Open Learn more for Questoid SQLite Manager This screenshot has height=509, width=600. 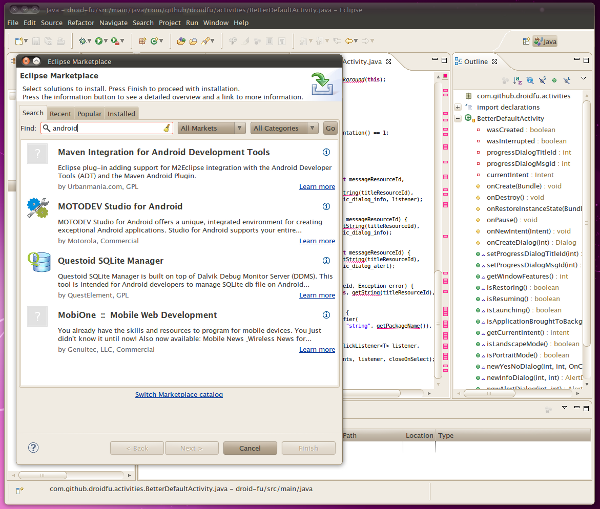point(317,295)
